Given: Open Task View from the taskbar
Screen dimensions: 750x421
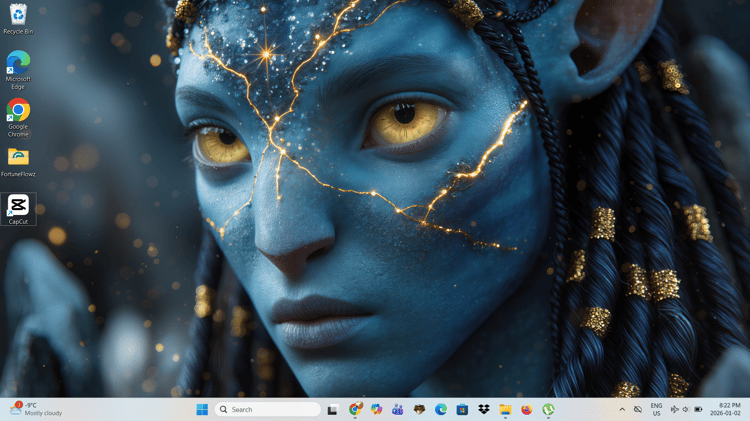Looking at the screenshot, I should [x=333, y=410].
